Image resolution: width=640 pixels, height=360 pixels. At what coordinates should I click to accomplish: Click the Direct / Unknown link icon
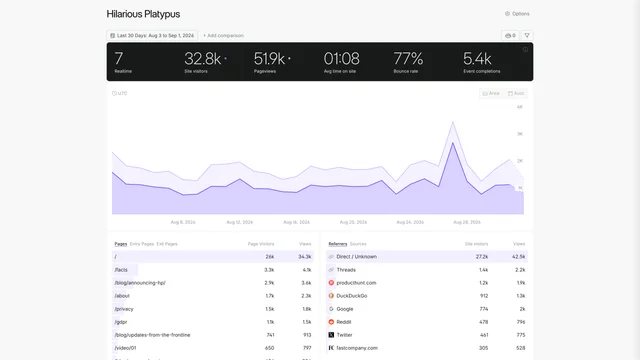[x=331, y=257]
